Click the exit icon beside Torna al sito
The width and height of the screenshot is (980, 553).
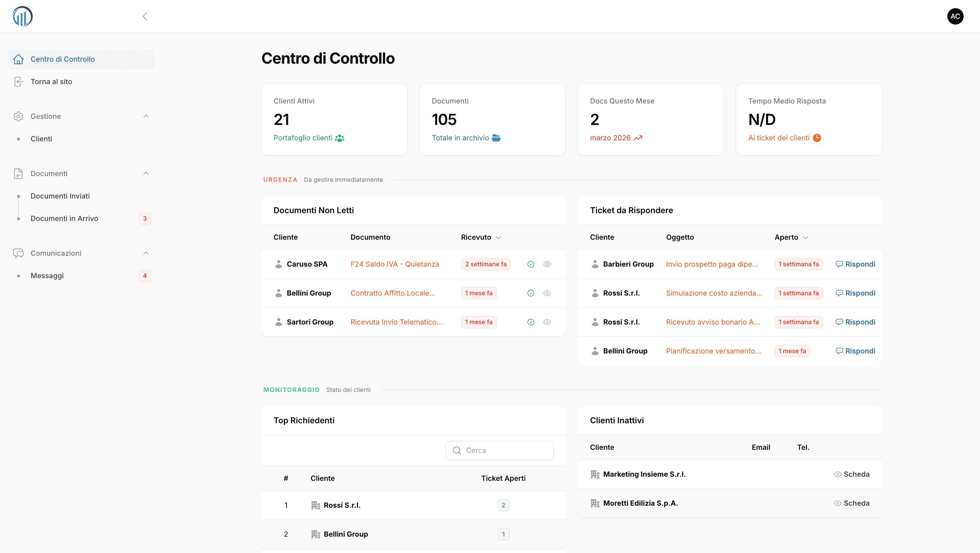pyautogui.click(x=18, y=81)
